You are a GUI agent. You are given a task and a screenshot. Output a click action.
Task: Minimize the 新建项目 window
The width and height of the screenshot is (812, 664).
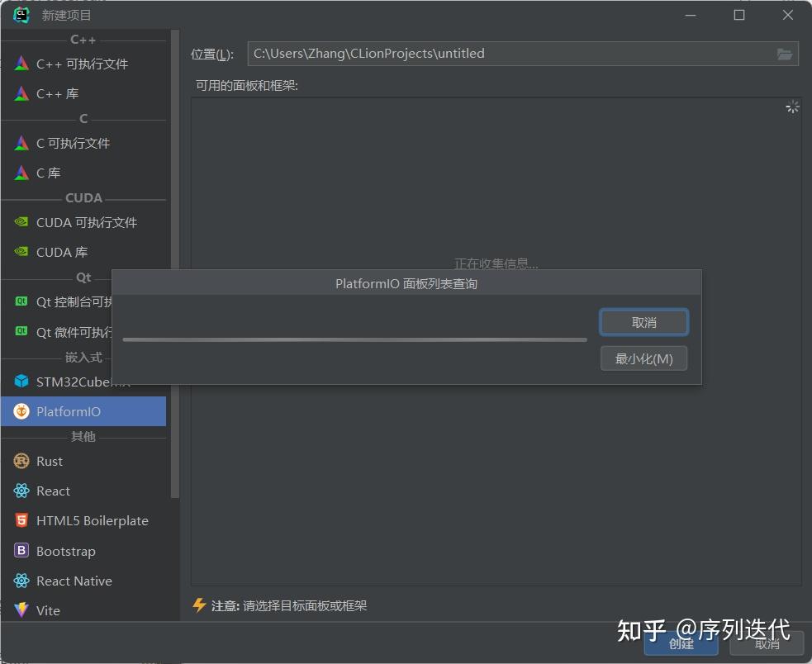tap(691, 15)
